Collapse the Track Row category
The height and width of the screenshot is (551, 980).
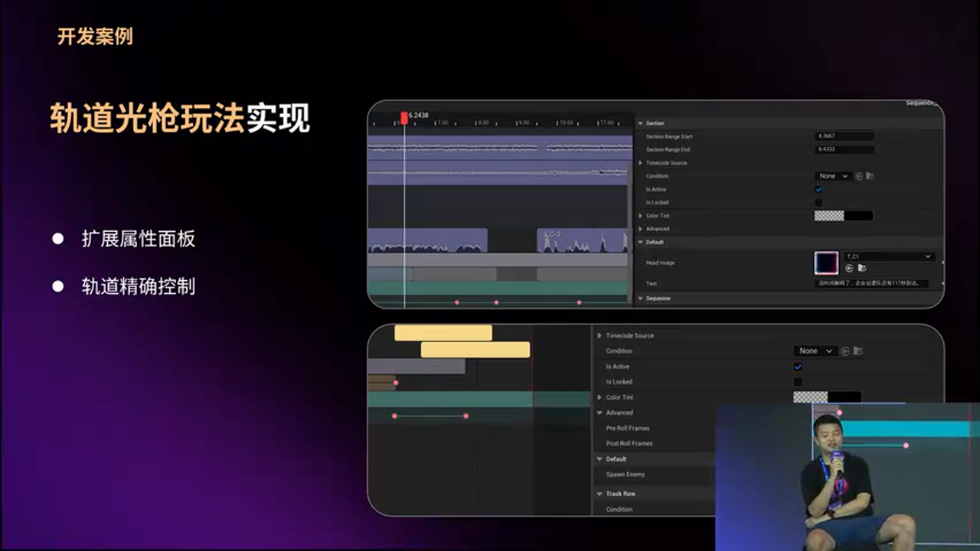[600, 493]
